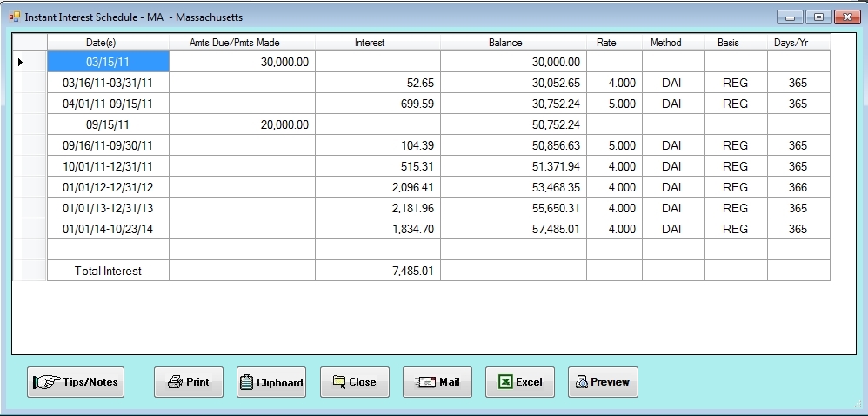Click the REG basis in the 01/01/12-12/31/12 row

pos(736,187)
